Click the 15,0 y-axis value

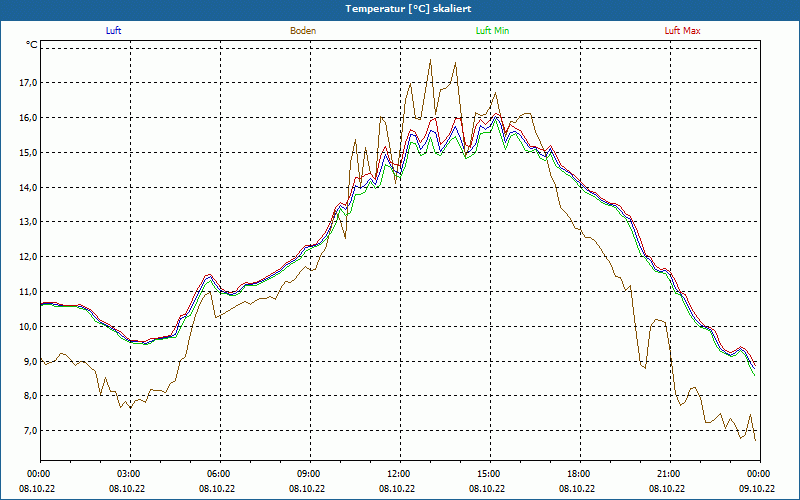(29, 153)
